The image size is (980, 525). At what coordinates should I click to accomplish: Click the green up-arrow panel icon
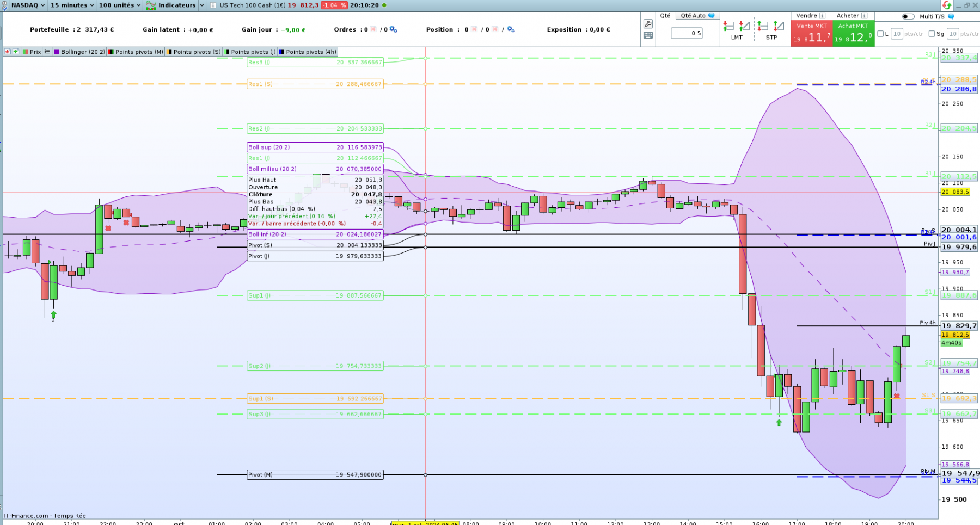(15, 52)
